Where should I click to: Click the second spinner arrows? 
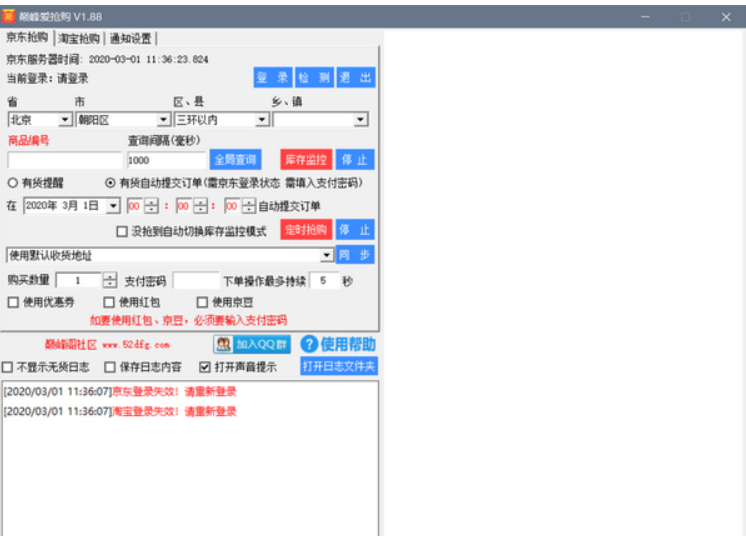249,206
